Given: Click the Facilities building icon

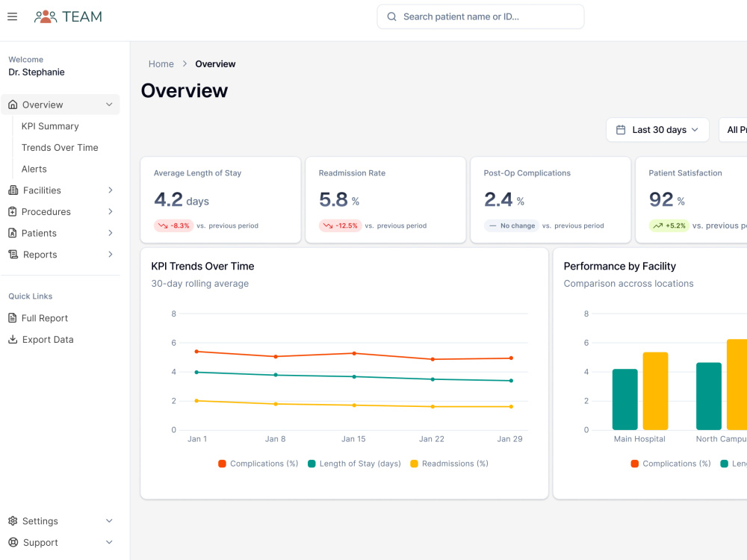Looking at the screenshot, I should click(x=13, y=190).
